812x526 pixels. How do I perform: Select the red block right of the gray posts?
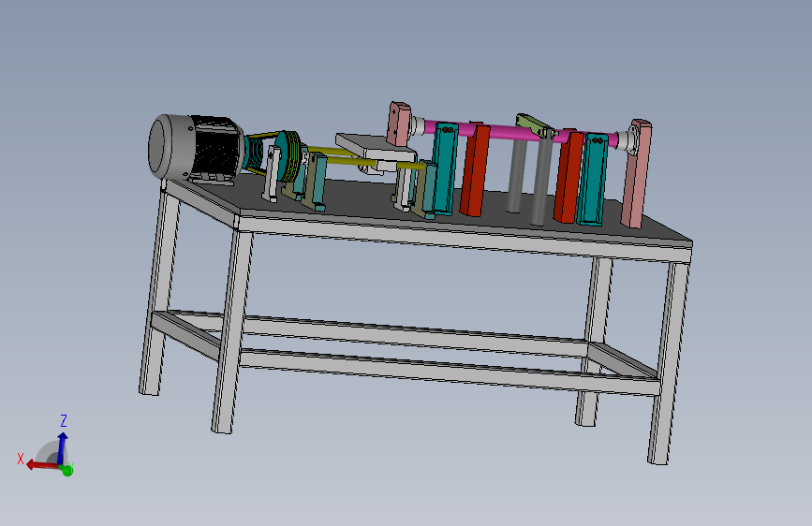(x=568, y=177)
